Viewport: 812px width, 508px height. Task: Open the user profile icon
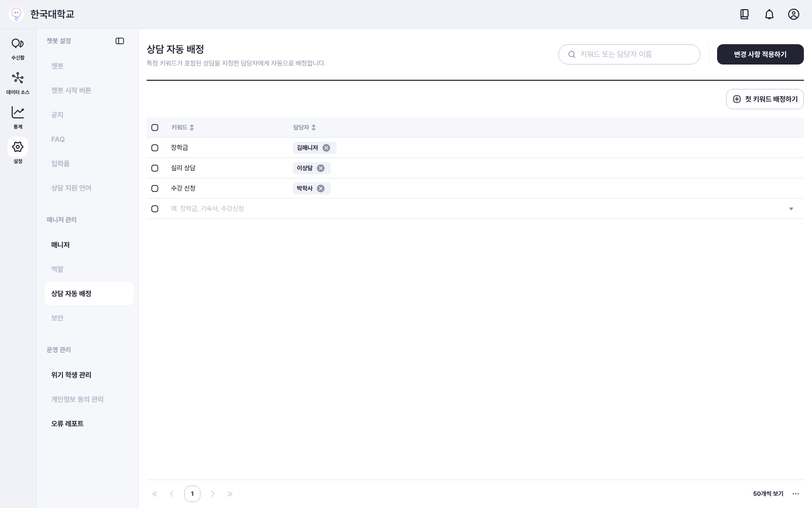click(794, 14)
